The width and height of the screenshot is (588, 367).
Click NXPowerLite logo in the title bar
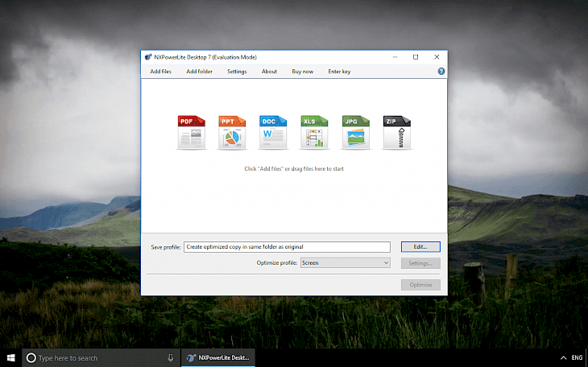tap(148, 57)
